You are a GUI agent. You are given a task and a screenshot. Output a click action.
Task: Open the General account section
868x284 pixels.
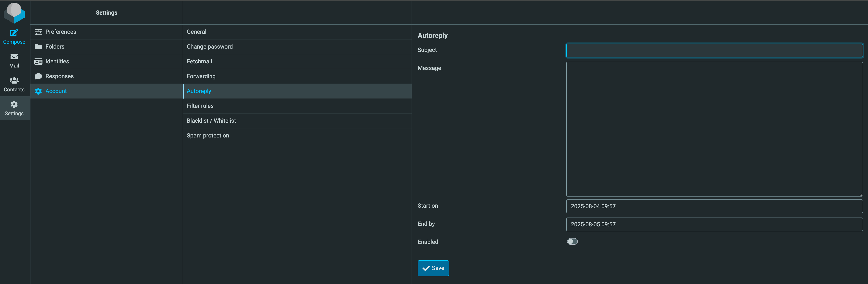(x=196, y=32)
